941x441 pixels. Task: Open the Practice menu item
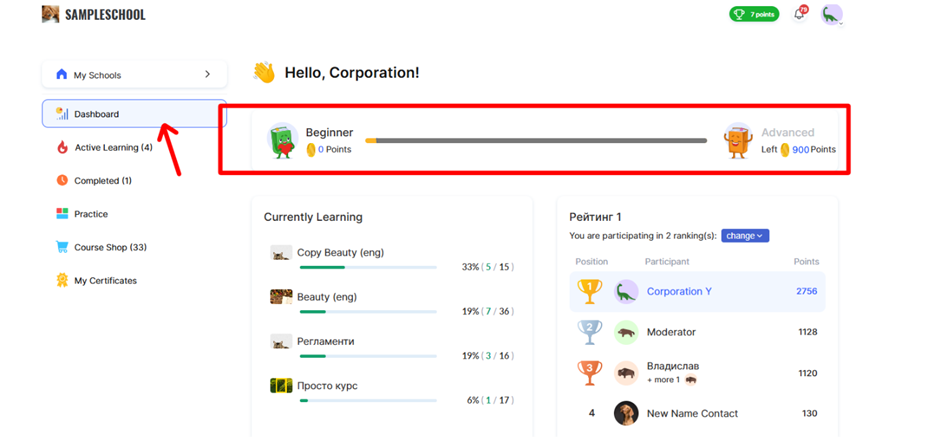[90, 214]
